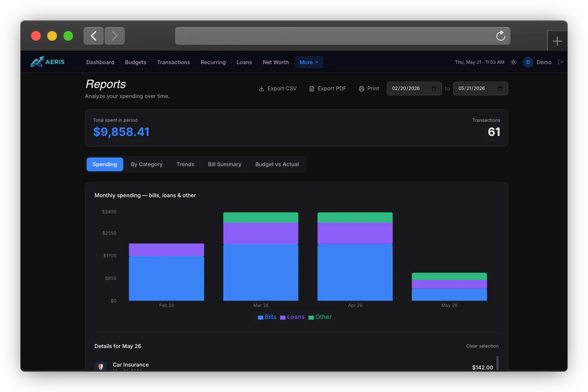
Task: Open the Bill Summary tab
Action: [x=225, y=164]
